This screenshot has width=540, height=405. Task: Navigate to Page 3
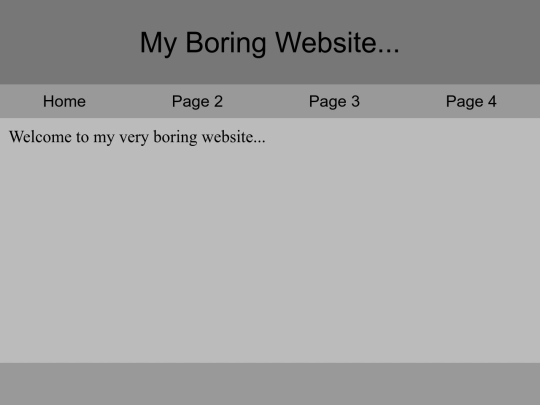click(x=334, y=102)
